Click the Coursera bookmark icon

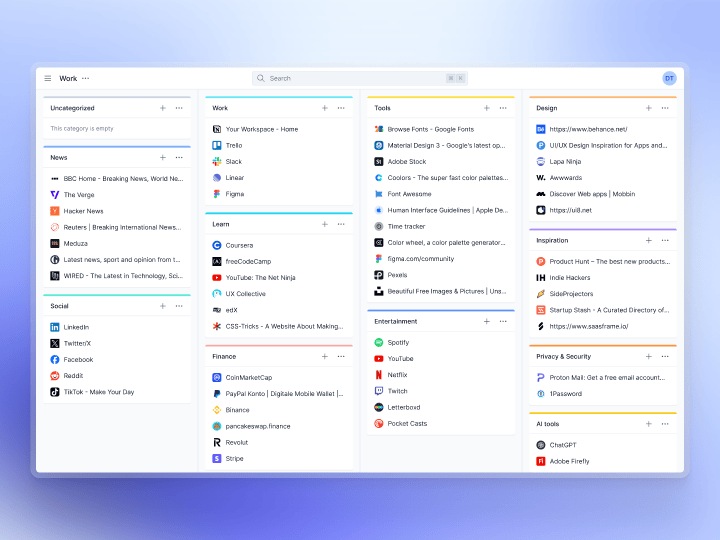click(217, 245)
